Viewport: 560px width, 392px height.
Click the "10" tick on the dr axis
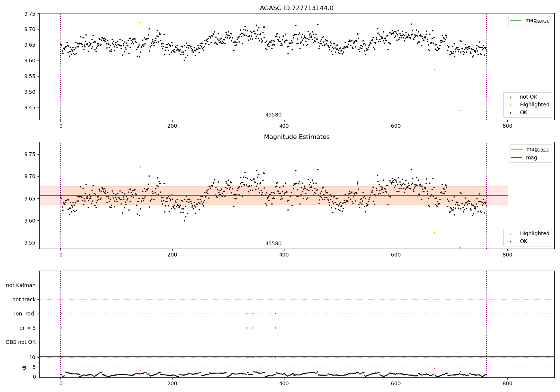click(x=32, y=358)
